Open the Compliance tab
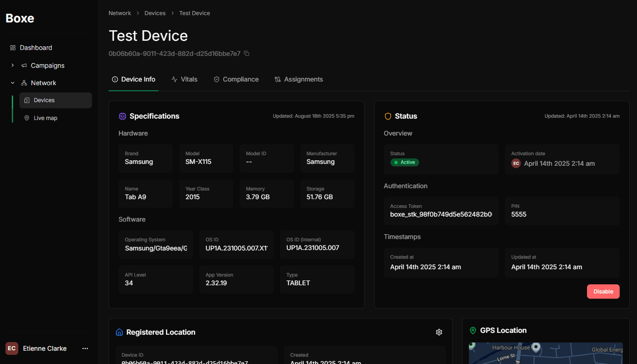Image resolution: width=637 pixels, height=364 pixels. [x=236, y=79]
